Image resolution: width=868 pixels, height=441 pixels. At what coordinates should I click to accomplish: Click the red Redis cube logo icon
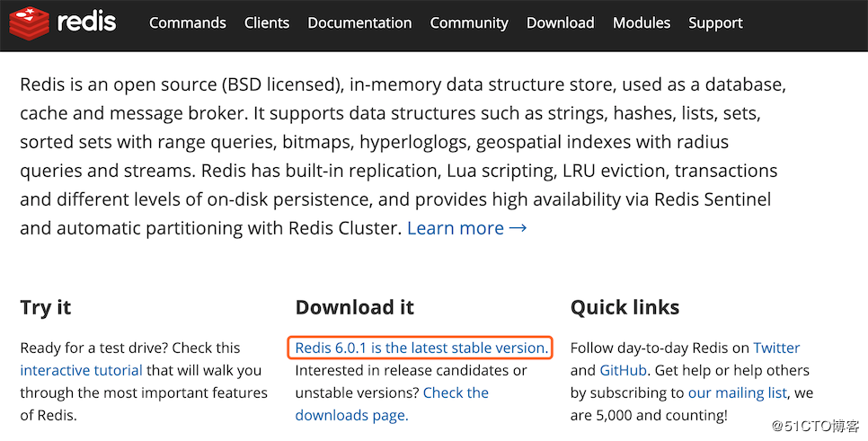point(30,23)
